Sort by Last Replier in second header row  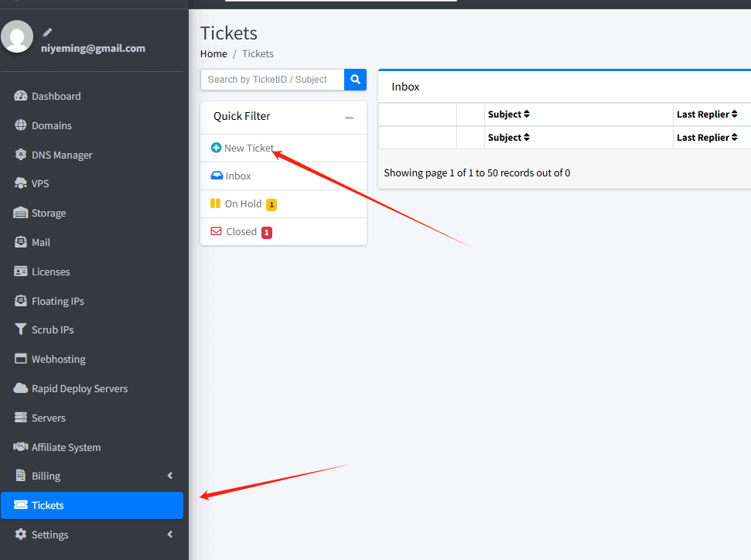pos(707,137)
